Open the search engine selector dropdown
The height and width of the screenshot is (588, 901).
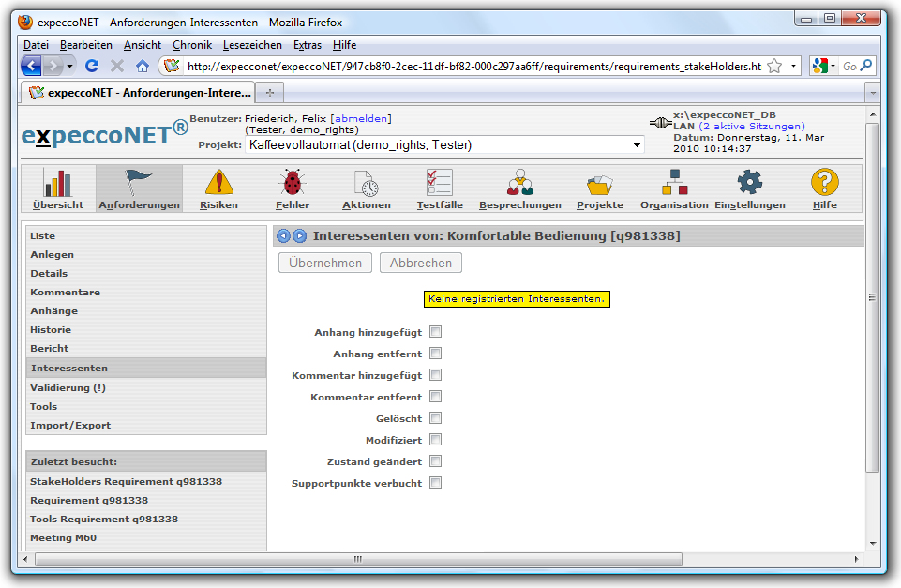click(x=823, y=66)
